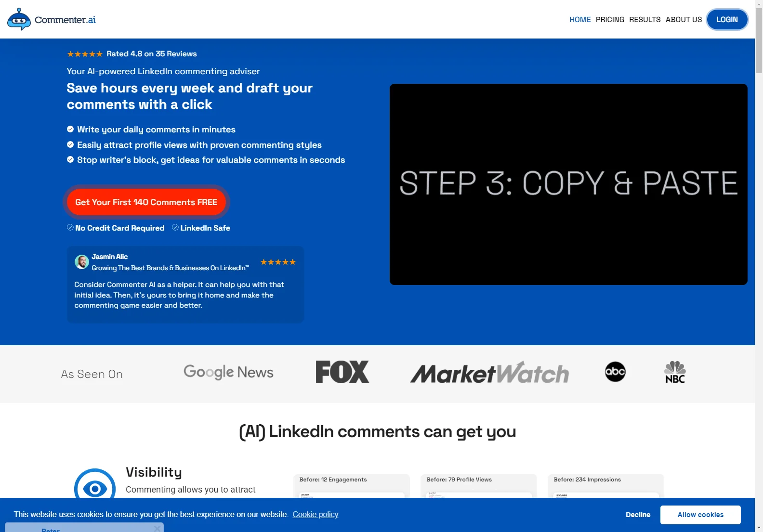Click the scrollbar up arrow

[x=759, y=4]
